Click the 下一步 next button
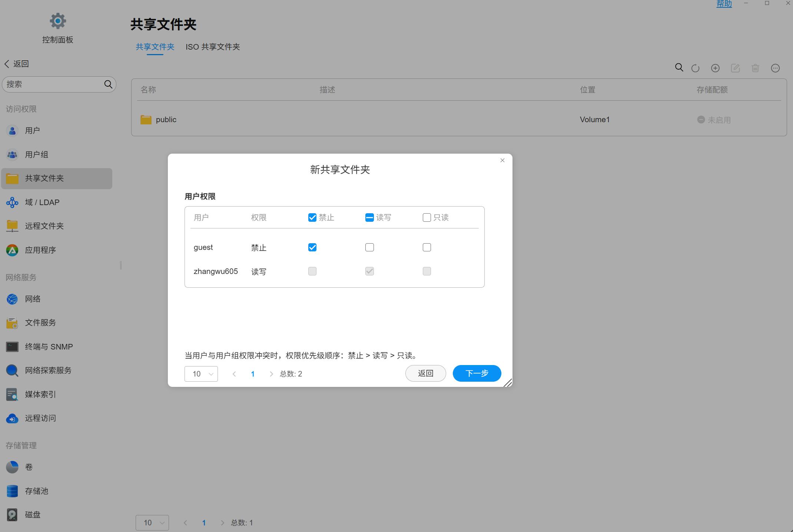 click(477, 373)
